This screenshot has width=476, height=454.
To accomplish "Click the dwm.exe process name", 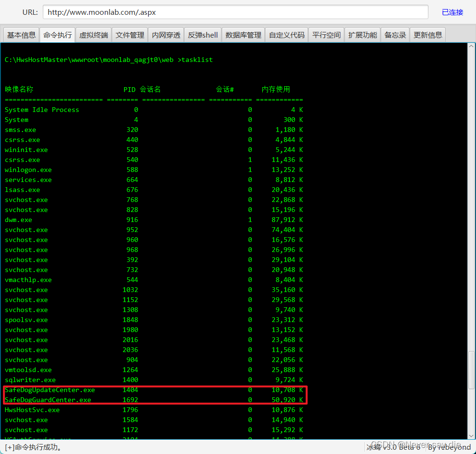I will 19,220.
